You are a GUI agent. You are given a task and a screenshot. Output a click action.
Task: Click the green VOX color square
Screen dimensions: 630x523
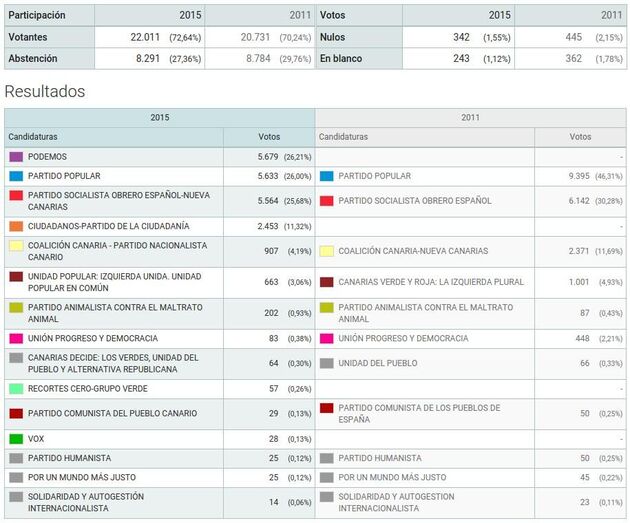pos(15,439)
